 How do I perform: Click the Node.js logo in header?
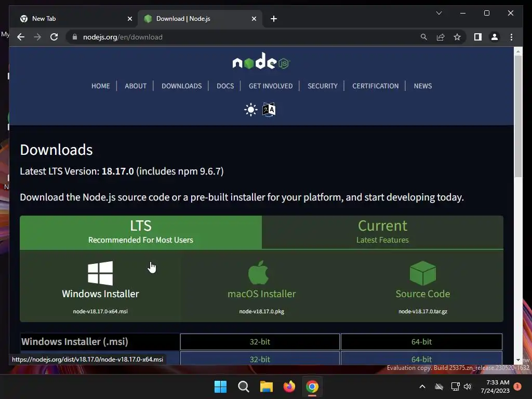[x=261, y=61]
